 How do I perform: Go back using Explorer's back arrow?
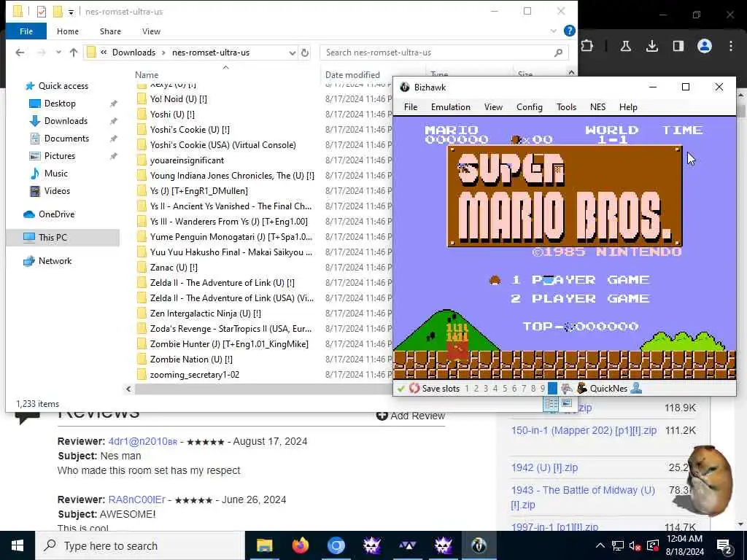(x=20, y=52)
